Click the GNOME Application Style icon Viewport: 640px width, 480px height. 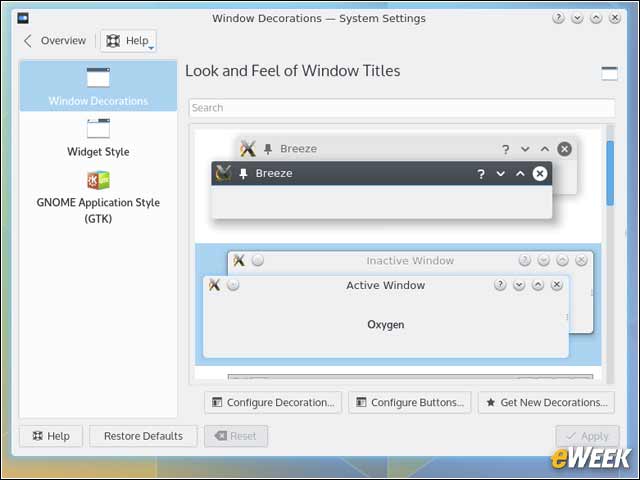[x=98, y=180]
